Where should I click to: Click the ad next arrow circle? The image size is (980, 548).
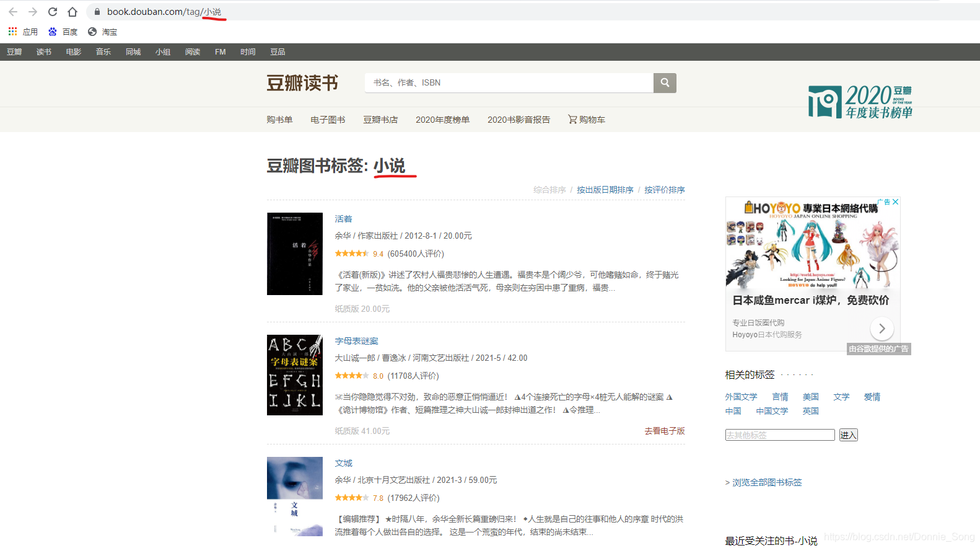tap(882, 329)
